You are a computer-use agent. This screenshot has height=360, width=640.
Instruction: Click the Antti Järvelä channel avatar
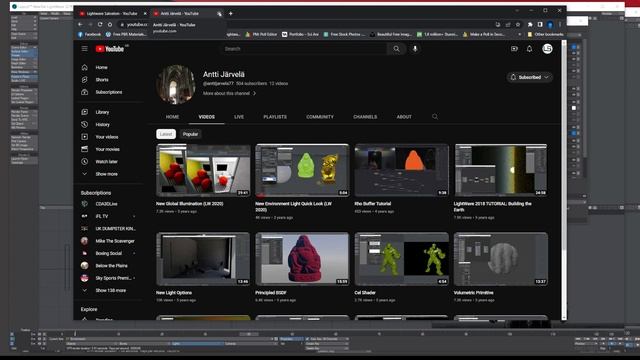pyautogui.click(x=176, y=84)
